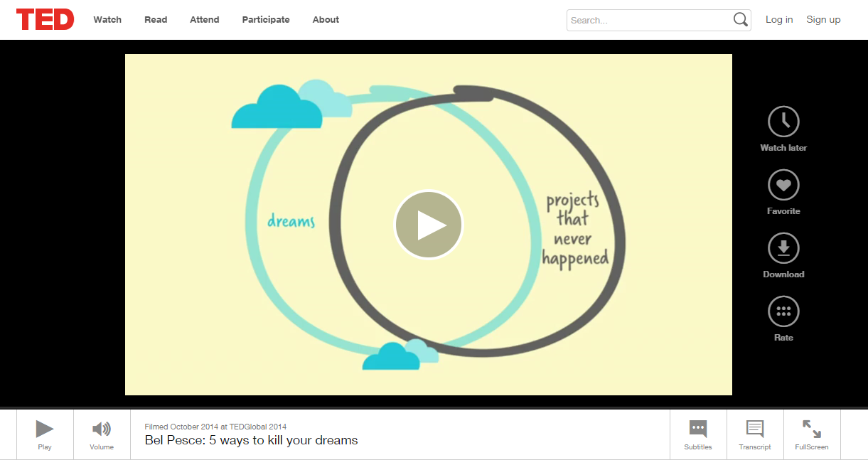The width and height of the screenshot is (868, 465).
Task: Open the Watch menu
Action: [x=107, y=20]
